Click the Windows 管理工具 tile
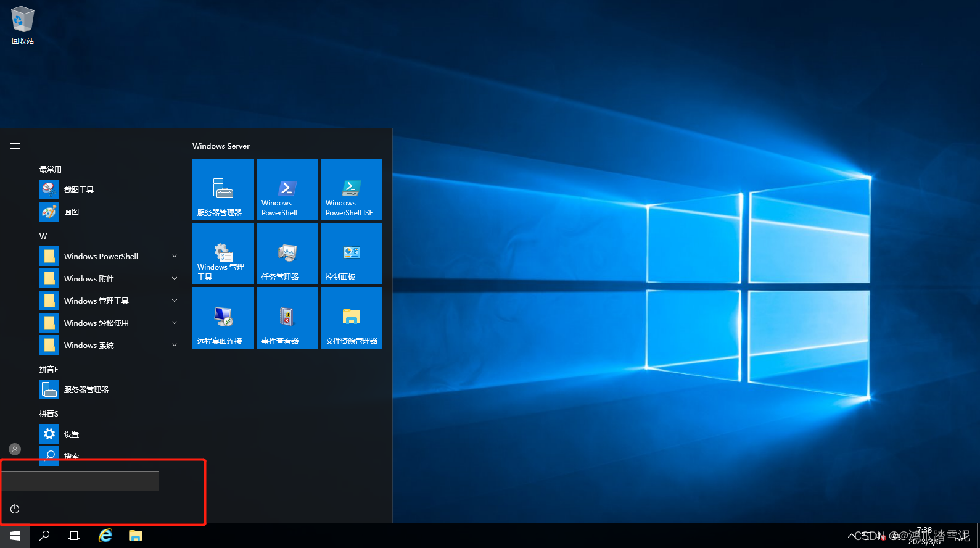Screen dimensions: 980x548 [223, 254]
